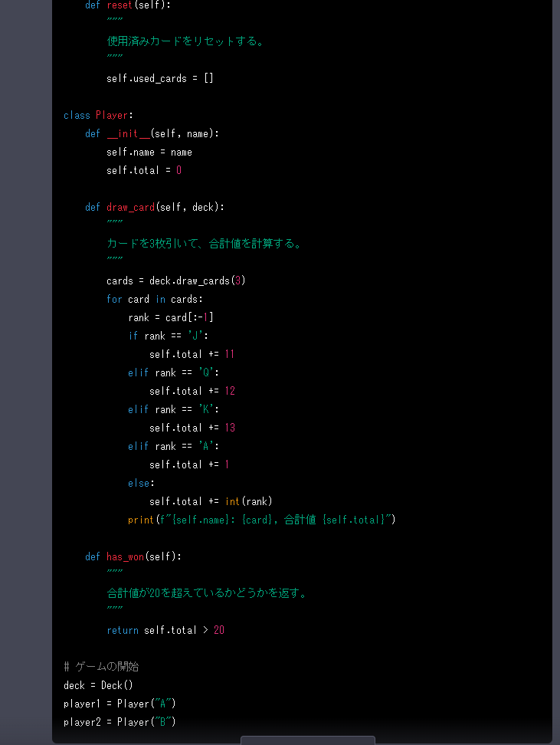Viewport: 560px width, 745px height.
Task: Click the 'def draw_card(self, deck):' line
Action: [155, 207]
